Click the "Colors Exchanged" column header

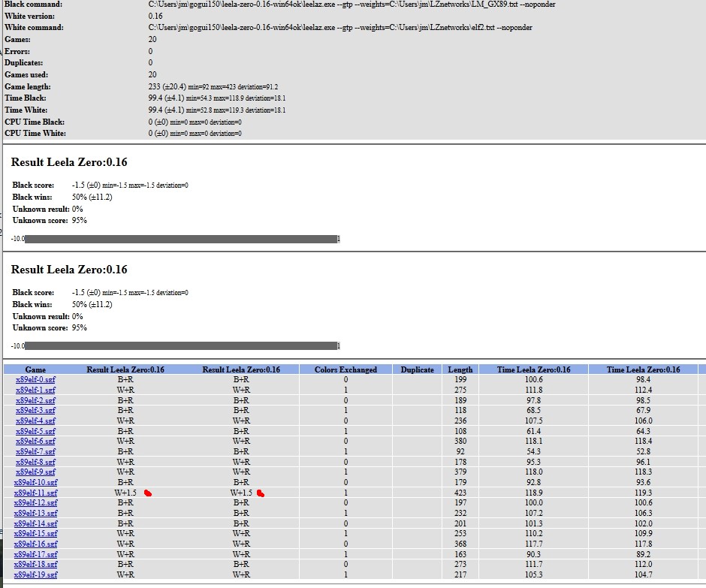click(345, 369)
